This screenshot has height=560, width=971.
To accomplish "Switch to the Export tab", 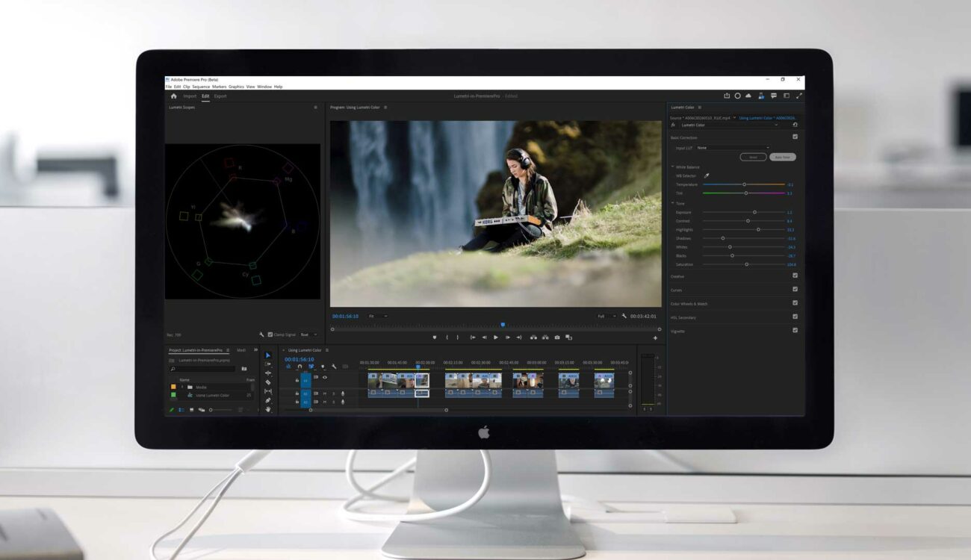I will [220, 96].
